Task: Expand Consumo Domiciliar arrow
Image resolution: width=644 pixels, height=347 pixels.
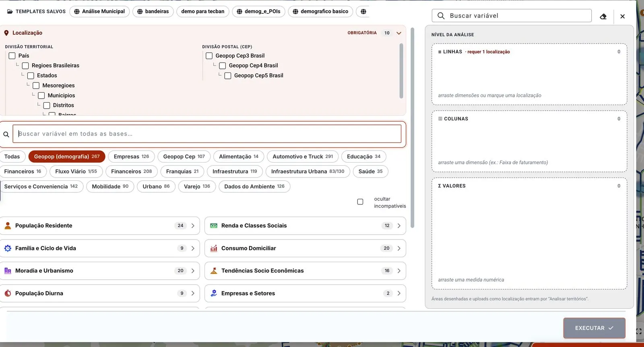Action: coord(399,248)
